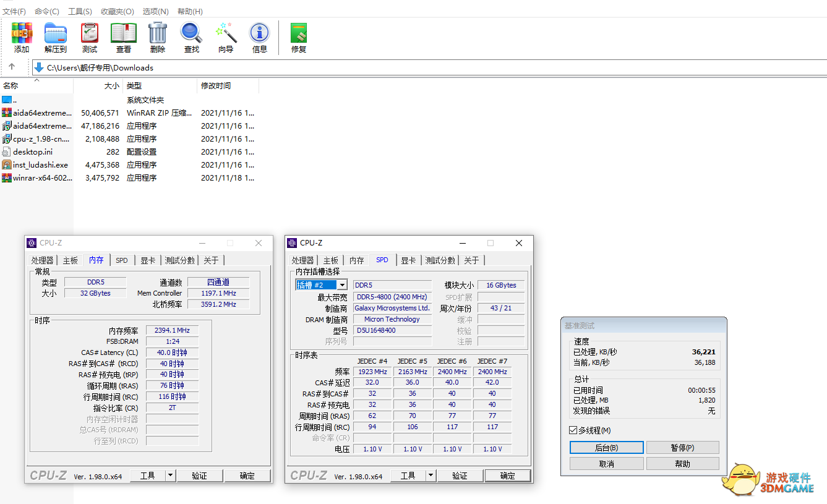827x504 pixels.
Task: Sort files by the 大小 column header
Action: coord(98,86)
